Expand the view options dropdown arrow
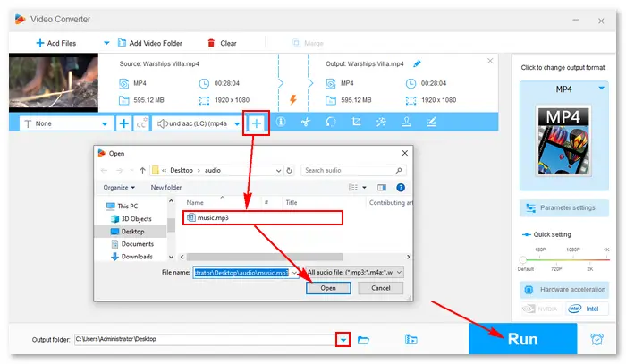The height and width of the screenshot is (364, 626). point(364,188)
